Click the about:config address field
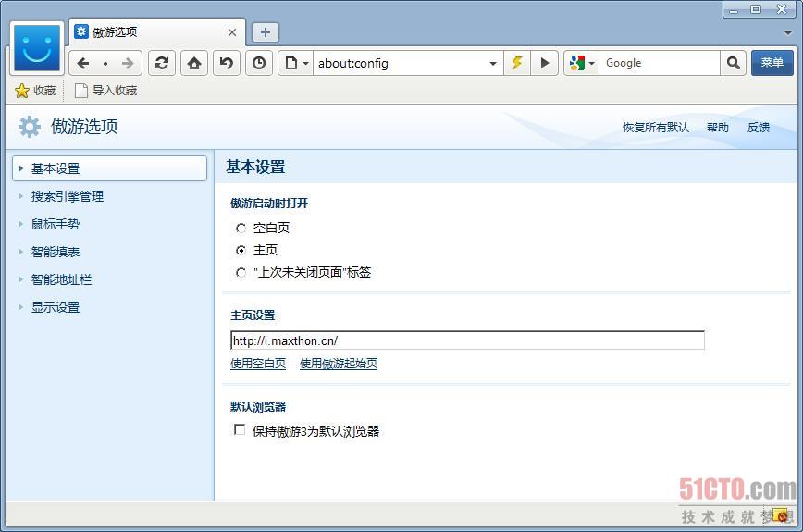The height and width of the screenshot is (532, 803). (x=400, y=63)
